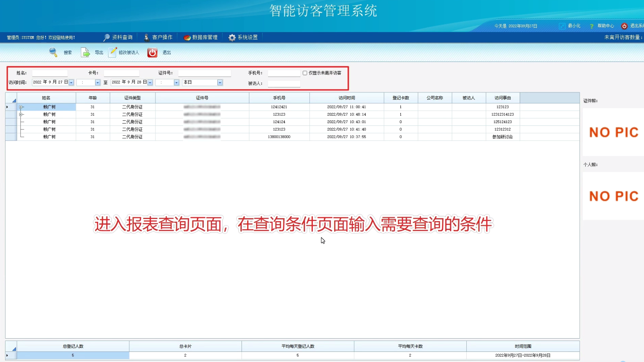Click the 被访人 input field
The width and height of the screenshot is (644, 362).
(x=284, y=83)
